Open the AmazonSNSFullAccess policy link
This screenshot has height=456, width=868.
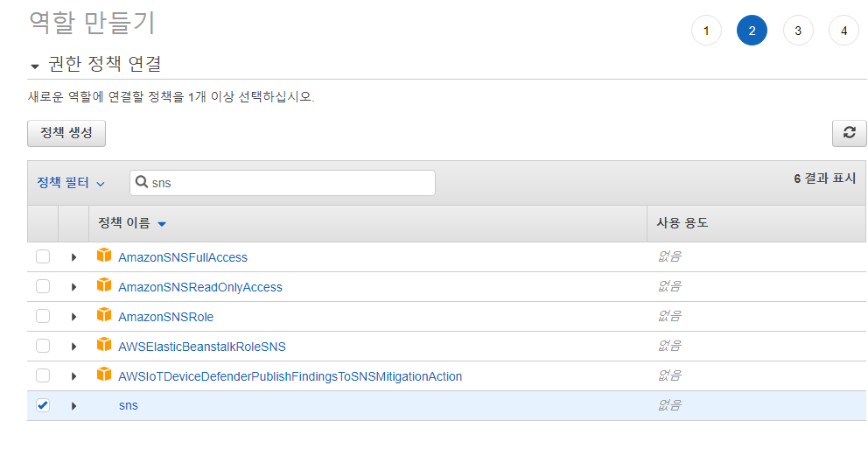pos(183,257)
